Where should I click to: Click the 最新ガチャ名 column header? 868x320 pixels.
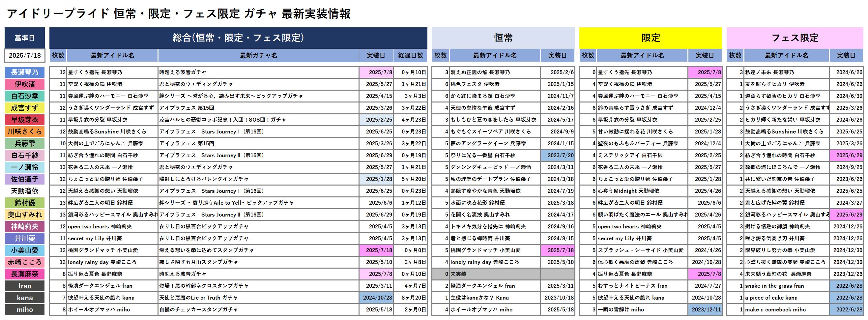258,56
